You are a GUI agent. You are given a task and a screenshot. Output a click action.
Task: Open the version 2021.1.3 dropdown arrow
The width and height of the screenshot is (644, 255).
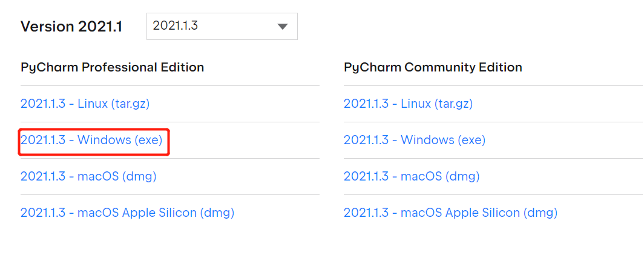282,27
